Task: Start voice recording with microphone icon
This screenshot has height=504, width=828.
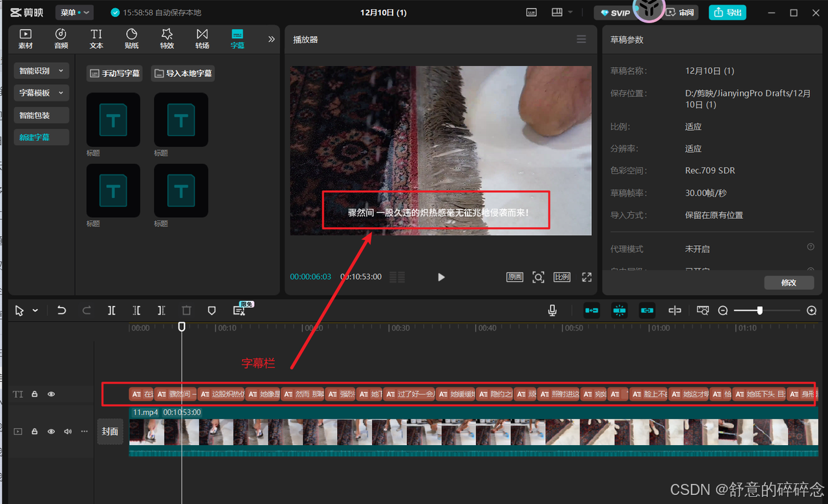Action: tap(552, 311)
